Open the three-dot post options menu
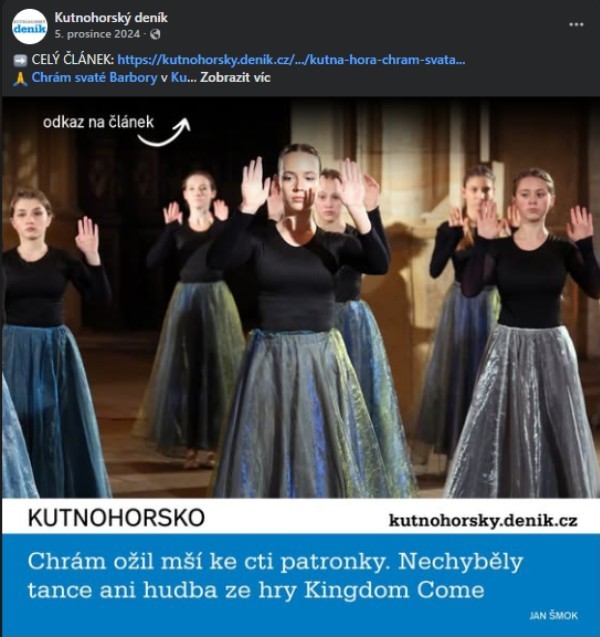Image resolution: width=600 pixels, height=637 pixels. (576, 24)
